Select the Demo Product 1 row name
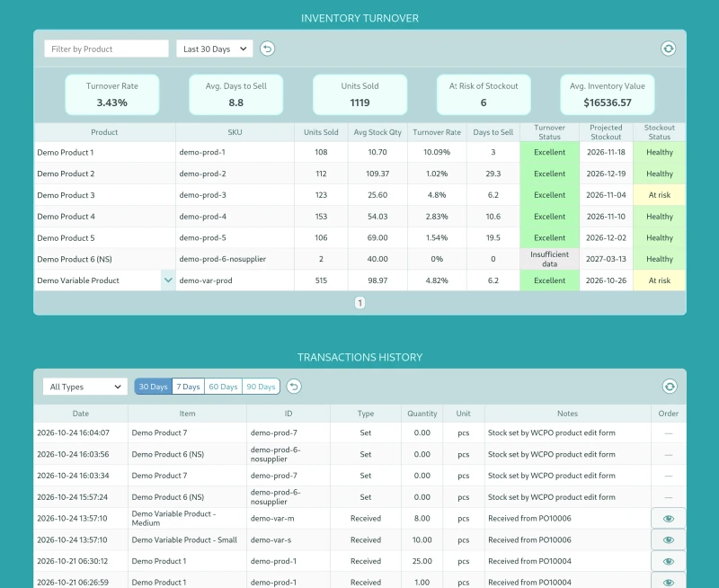The width and height of the screenshot is (719, 588). (x=65, y=152)
